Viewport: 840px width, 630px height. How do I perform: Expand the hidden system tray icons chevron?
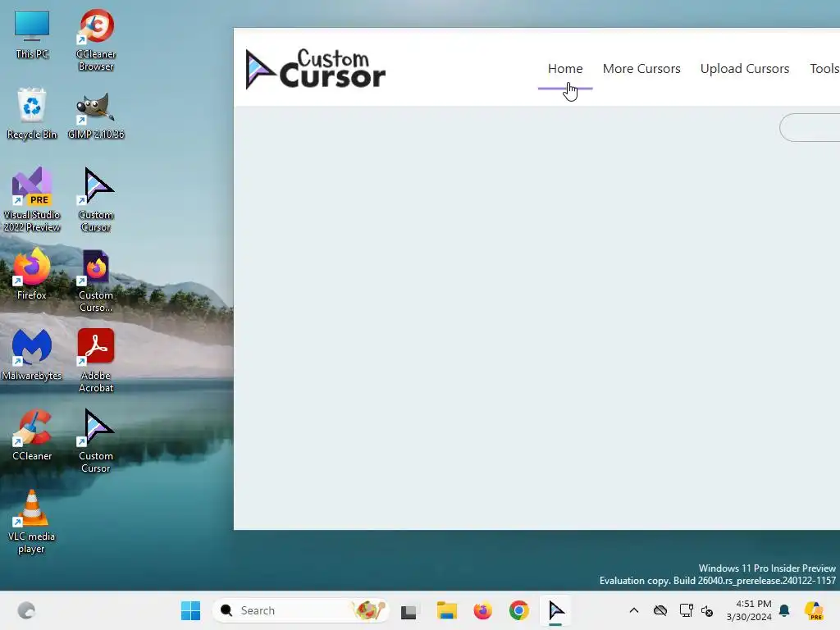click(x=634, y=610)
